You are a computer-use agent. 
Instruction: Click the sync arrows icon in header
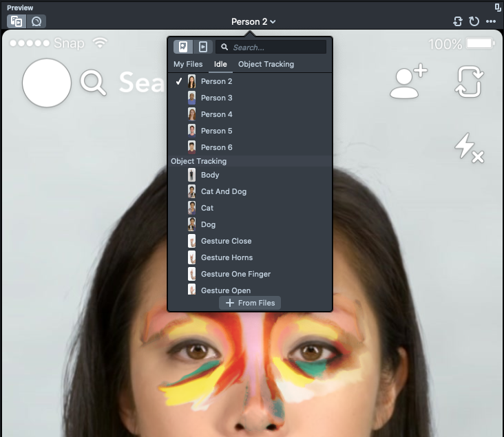(x=458, y=21)
